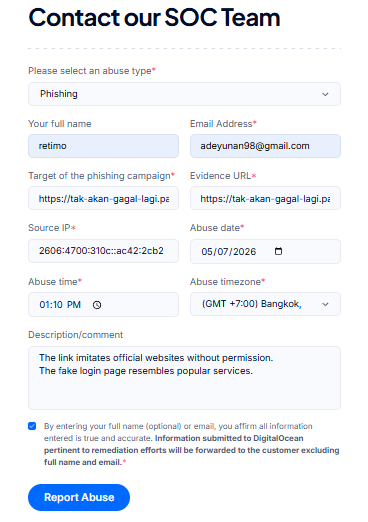Viewport: 368px width, 522px height.
Task: Select the Target of the phishing campaign field
Action: click(x=103, y=198)
